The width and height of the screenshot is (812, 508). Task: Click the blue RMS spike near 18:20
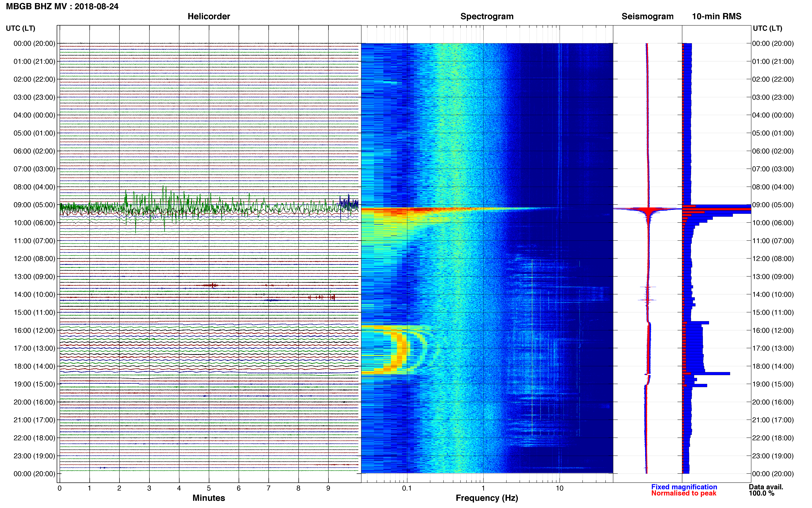tap(706, 374)
